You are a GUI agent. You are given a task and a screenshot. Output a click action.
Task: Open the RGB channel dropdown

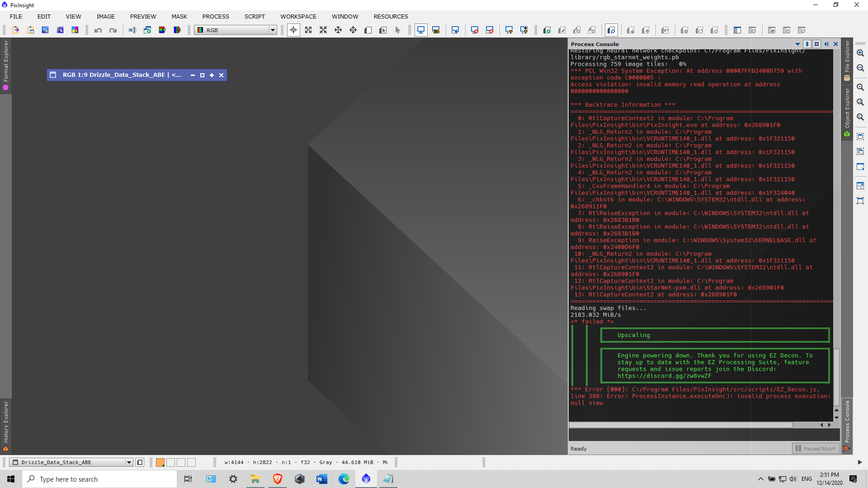tap(236, 30)
